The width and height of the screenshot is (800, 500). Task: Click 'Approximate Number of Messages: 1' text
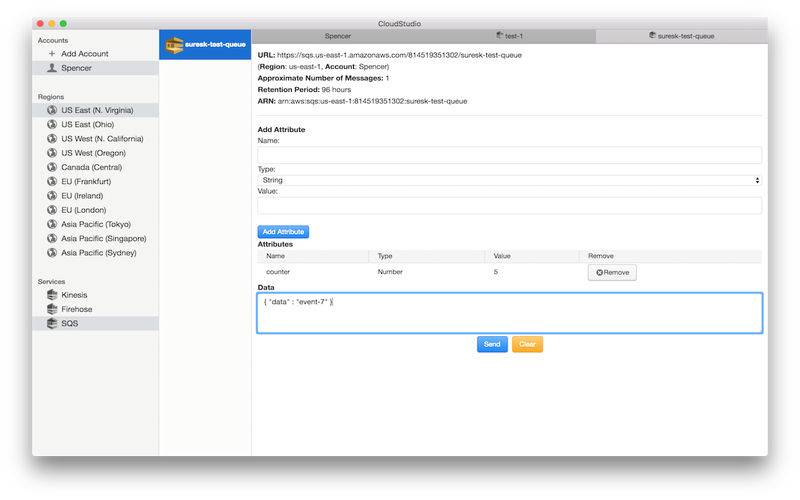[x=323, y=78]
